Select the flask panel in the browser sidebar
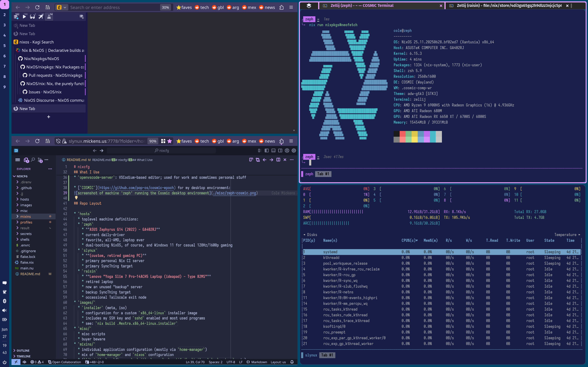 click(49, 17)
